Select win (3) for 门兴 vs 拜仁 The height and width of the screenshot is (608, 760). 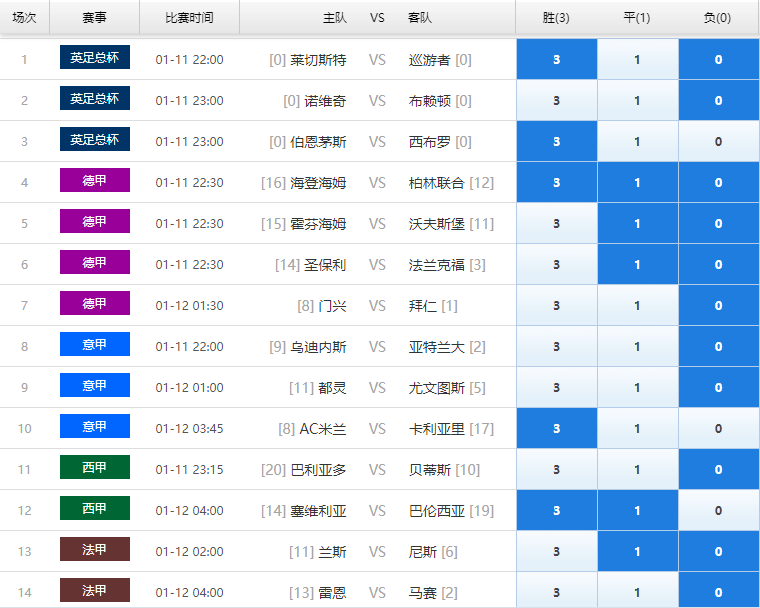click(556, 305)
